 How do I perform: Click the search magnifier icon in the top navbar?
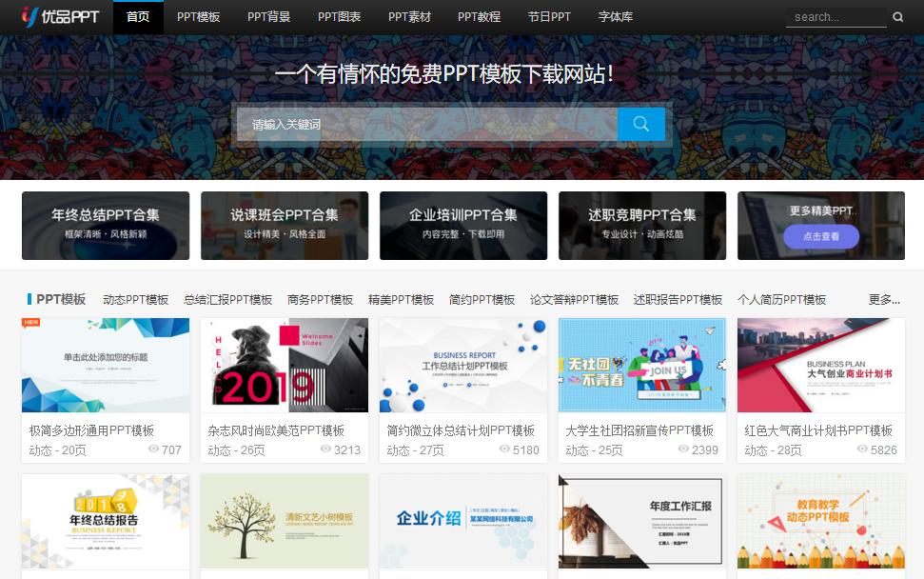click(x=897, y=16)
